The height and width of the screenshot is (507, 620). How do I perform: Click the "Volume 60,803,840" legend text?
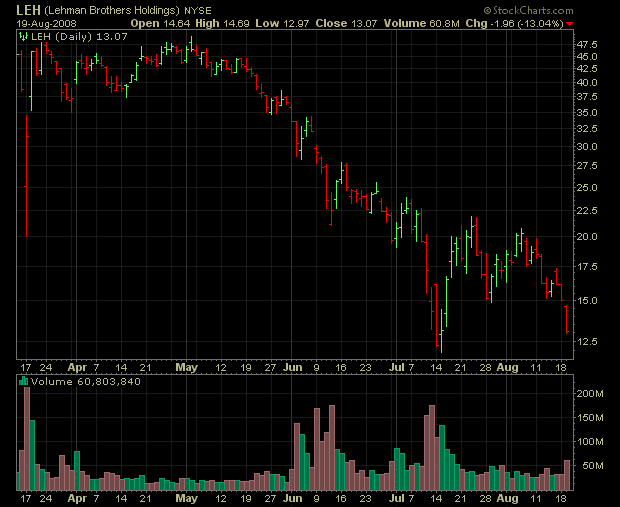tap(86, 382)
